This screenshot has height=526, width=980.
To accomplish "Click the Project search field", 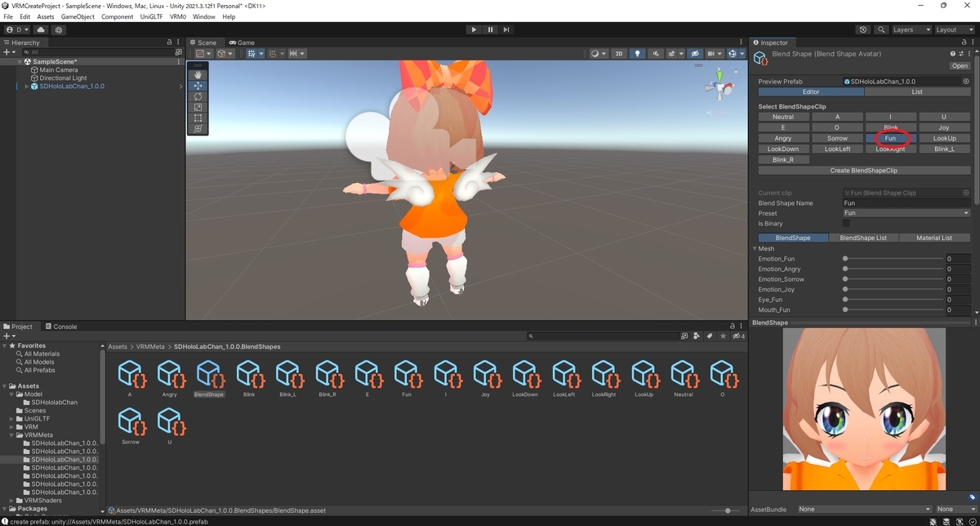I will point(603,336).
